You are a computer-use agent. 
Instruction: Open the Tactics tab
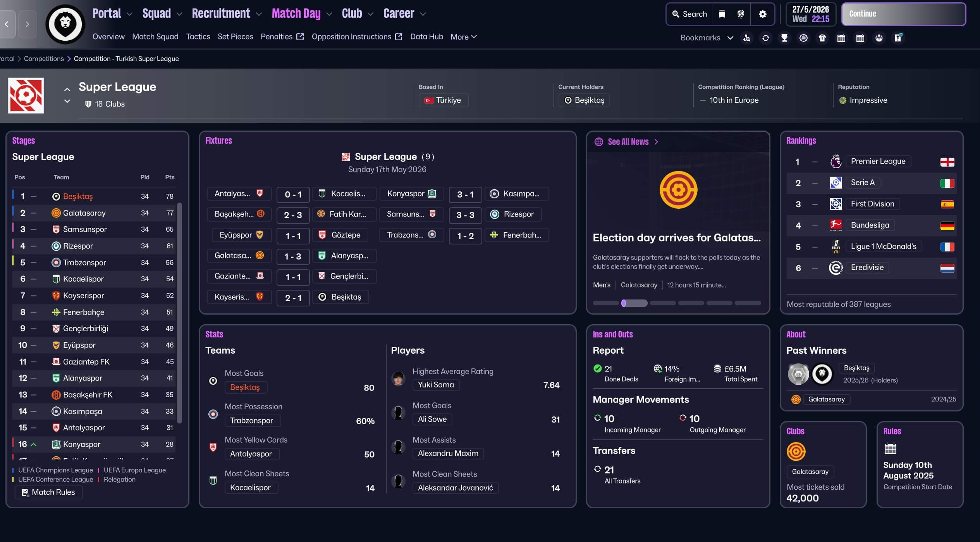[198, 37]
